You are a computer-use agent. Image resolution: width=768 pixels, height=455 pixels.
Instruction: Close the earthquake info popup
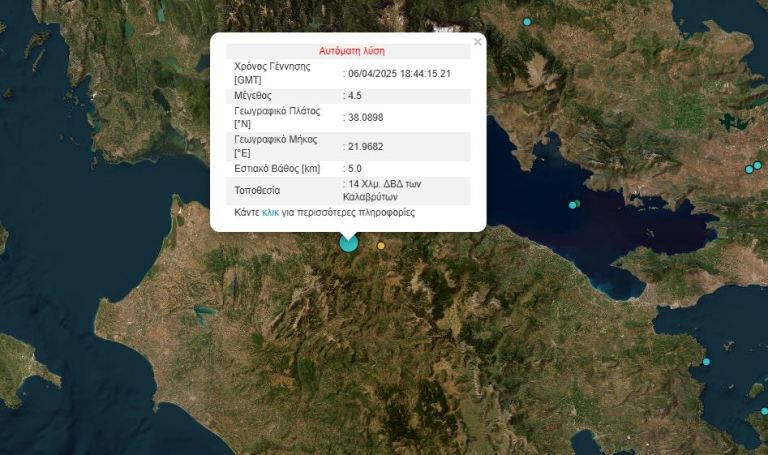click(477, 42)
